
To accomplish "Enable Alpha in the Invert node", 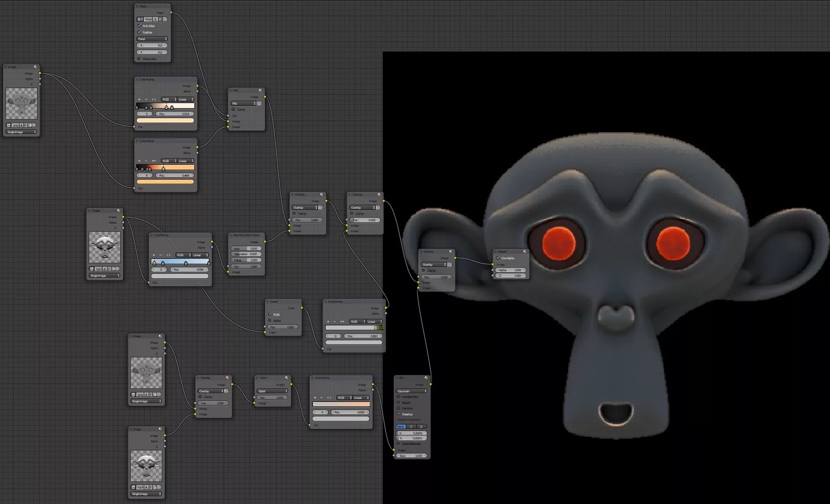I will tap(269, 321).
